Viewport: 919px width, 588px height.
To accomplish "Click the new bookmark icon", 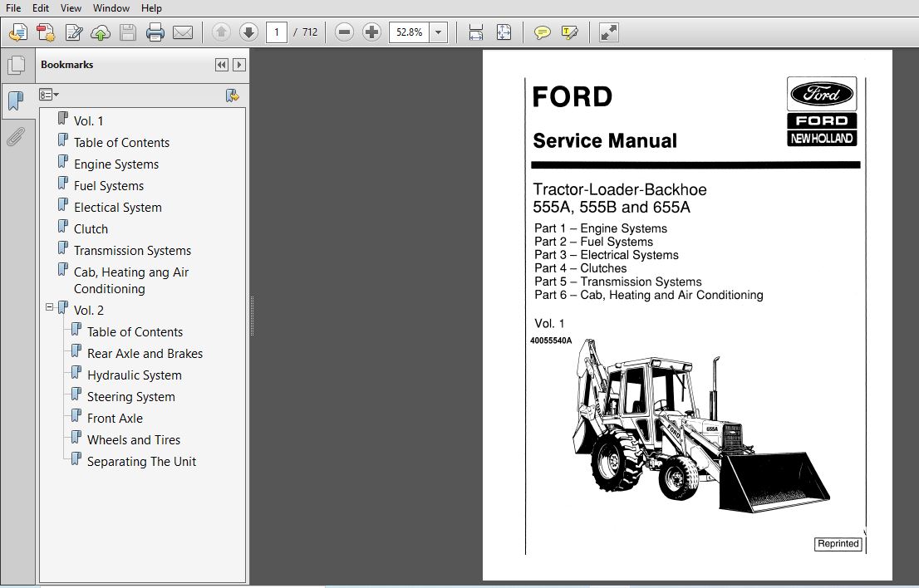I will 233,96.
